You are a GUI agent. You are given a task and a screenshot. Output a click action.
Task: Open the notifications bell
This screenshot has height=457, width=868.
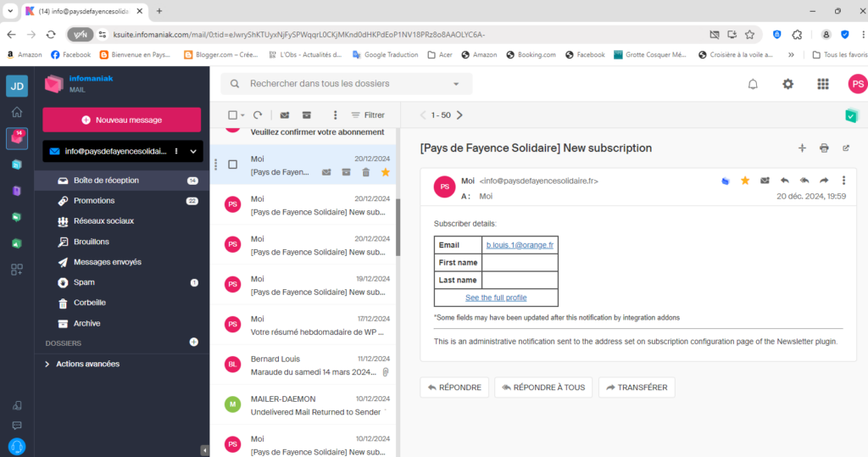[753, 84]
